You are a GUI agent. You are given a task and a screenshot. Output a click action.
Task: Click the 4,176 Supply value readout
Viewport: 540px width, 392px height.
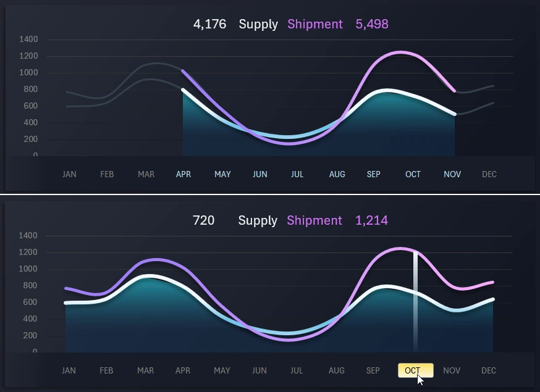click(x=209, y=24)
